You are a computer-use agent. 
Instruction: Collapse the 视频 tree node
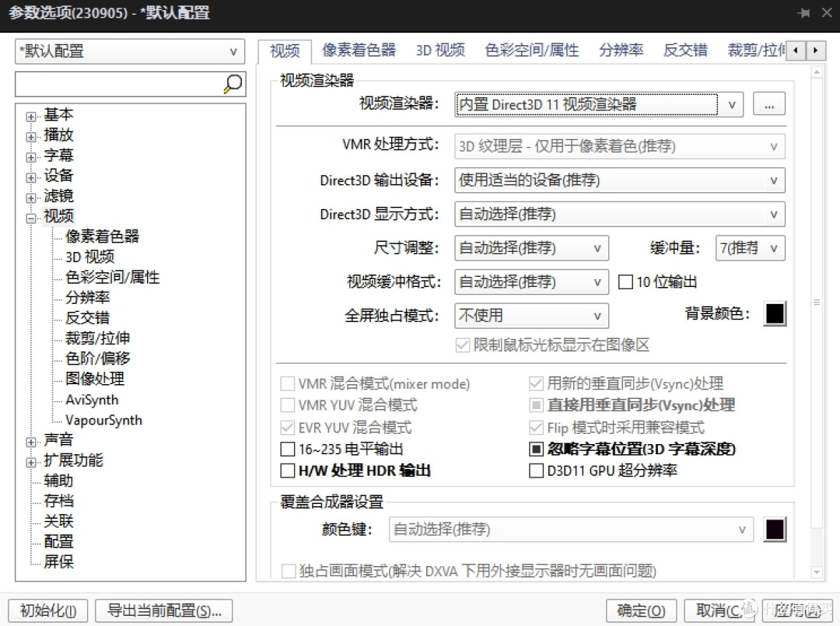pyautogui.click(x=31, y=218)
